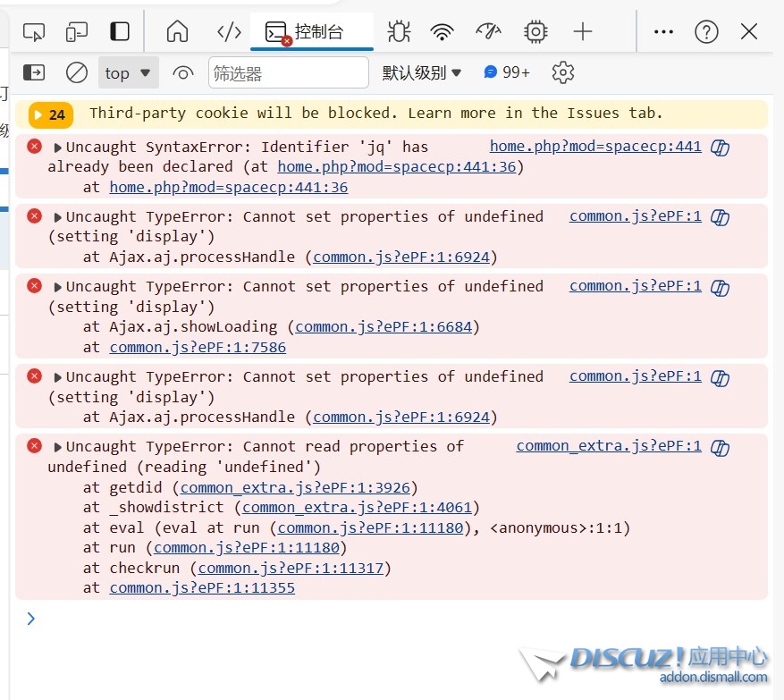Open the home.php?mod=spacecp:441 source link
Image resolution: width=784 pixels, height=700 pixels.
[595, 147]
